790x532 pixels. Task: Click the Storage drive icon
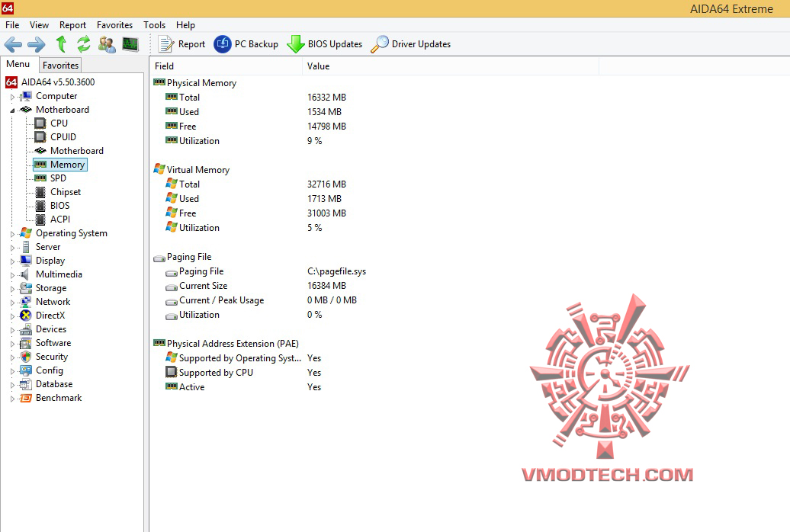point(26,287)
